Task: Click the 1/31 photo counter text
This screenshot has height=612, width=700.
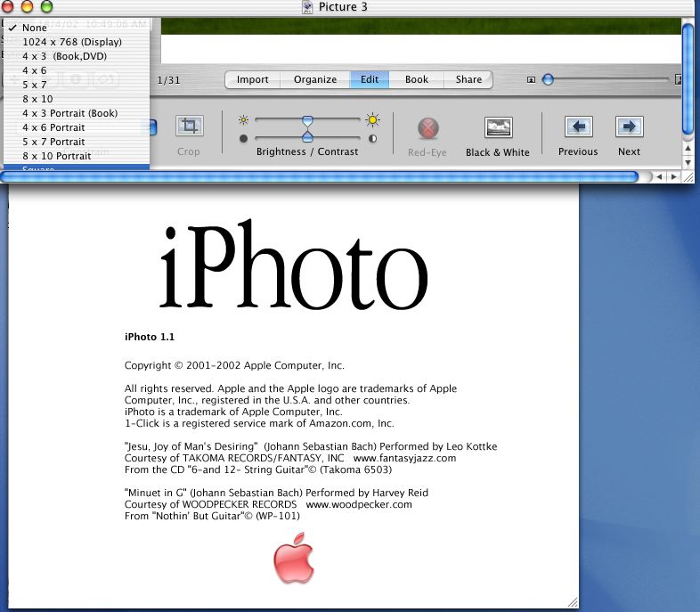Action: pos(168,80)
